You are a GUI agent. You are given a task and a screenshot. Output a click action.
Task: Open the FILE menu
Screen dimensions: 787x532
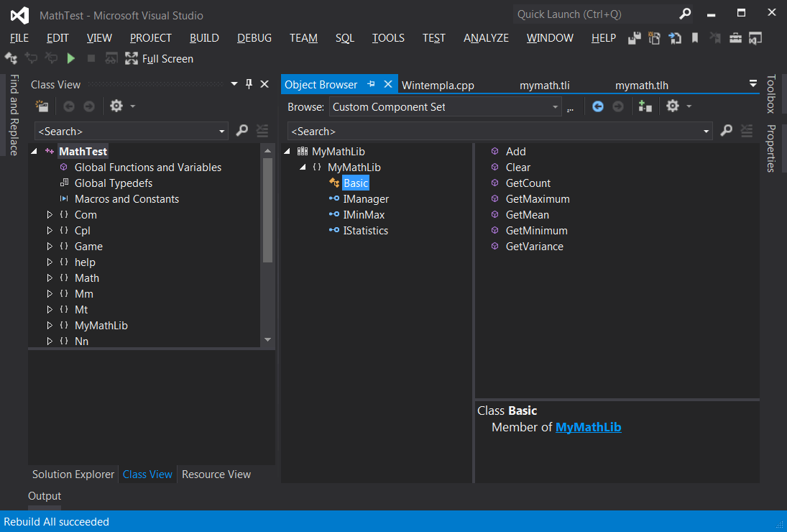coord(19,37)
